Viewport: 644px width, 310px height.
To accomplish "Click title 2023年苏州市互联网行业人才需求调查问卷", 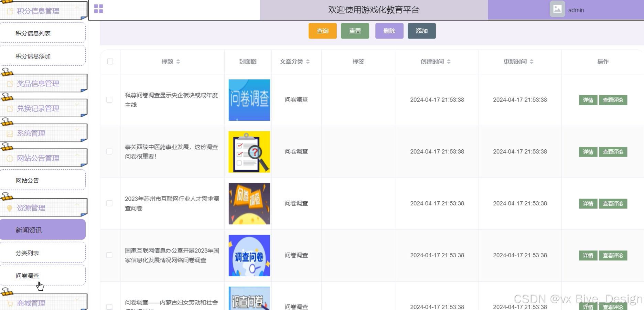I will [x=172, y=203].
